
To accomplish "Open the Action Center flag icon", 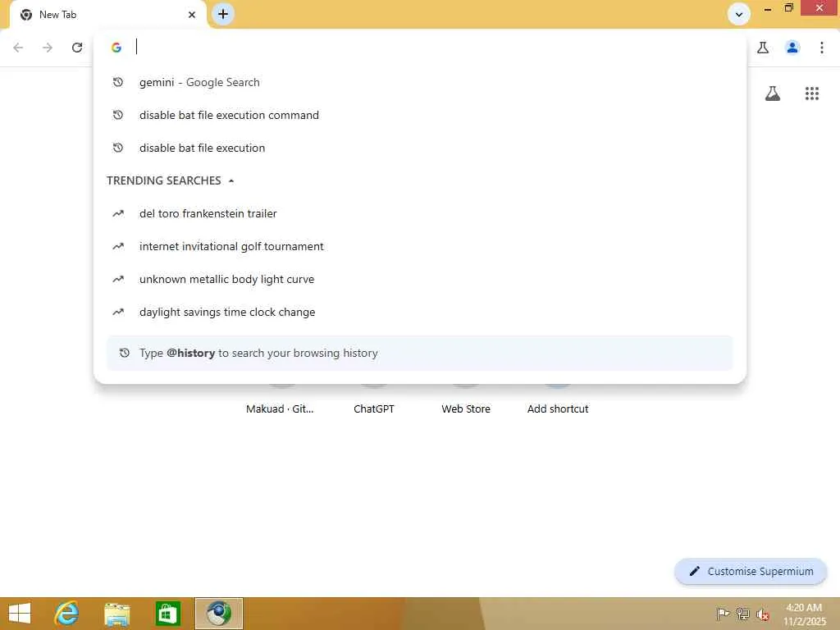I will click(x=723, y=614).
